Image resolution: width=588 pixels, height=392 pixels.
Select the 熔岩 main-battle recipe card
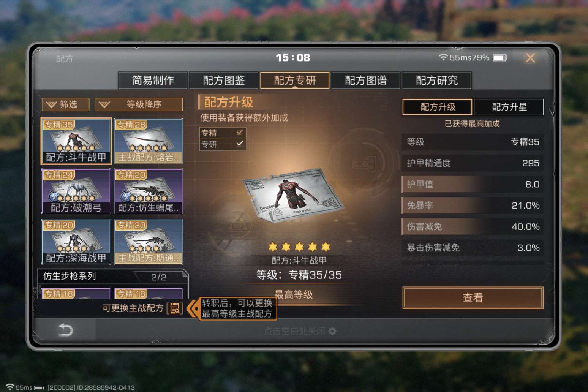pos(149,141)
